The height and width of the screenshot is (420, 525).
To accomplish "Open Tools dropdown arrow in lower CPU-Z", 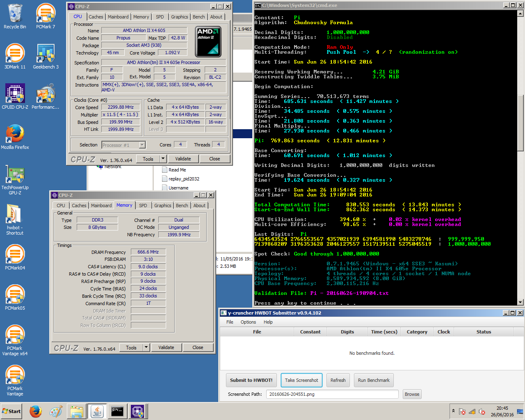I will [x=146, y=347].
